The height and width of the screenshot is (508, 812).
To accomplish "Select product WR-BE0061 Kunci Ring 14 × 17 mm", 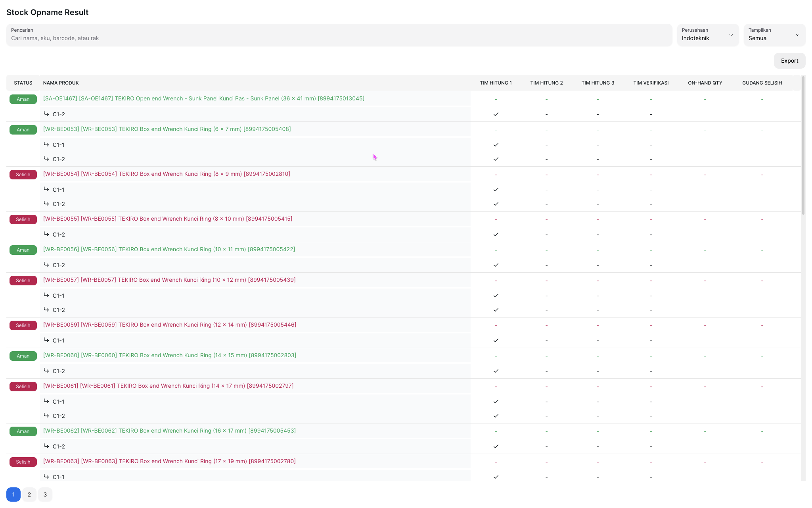I will point(169,386).
